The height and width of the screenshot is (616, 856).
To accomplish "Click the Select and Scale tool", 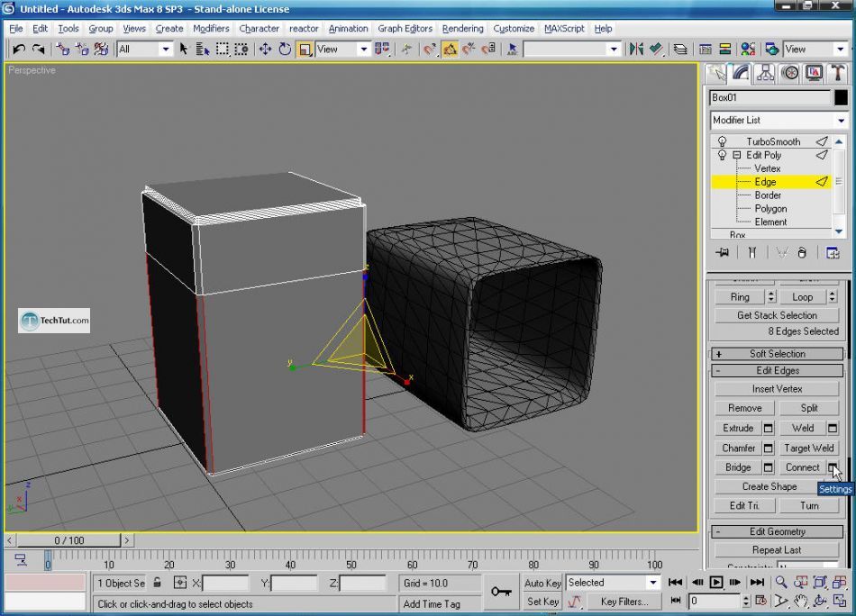I will coord(305,50).
